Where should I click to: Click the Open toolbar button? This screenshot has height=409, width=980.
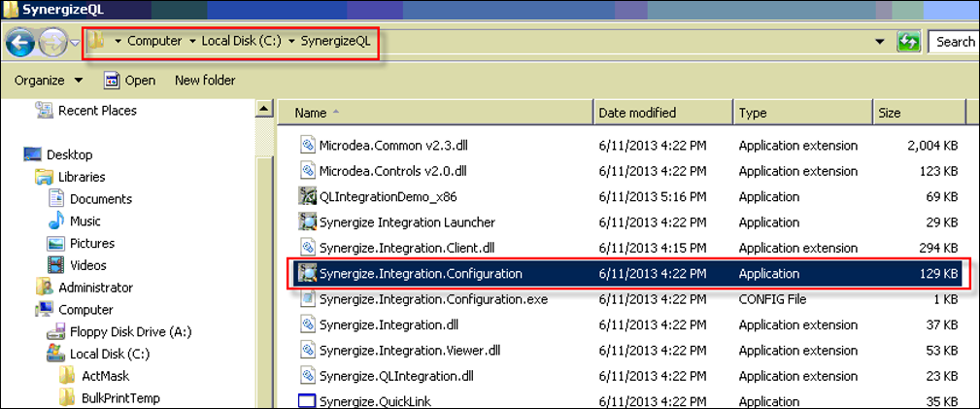pos(130,80)
